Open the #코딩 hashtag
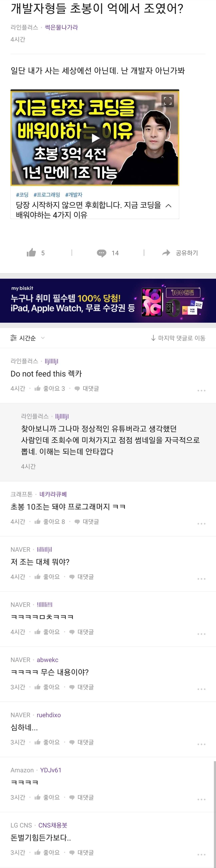 click(22, 195)
